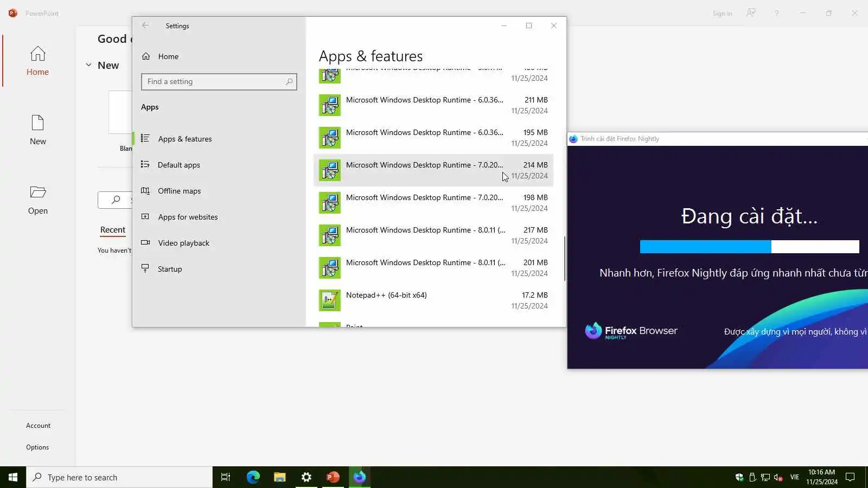Click the magnifier icon in Find a setting

[289, 82]
